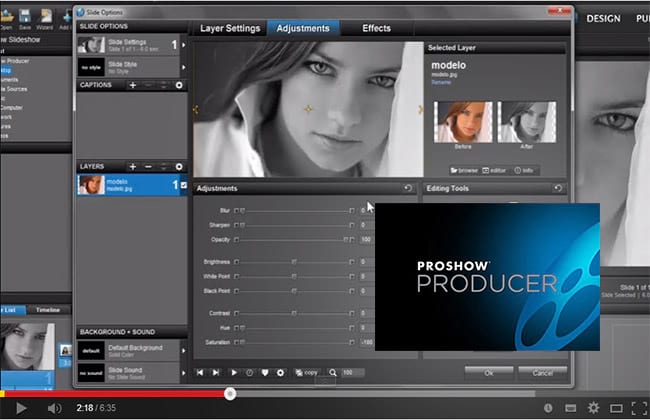Select the modelo layer row

coord(132,185)
